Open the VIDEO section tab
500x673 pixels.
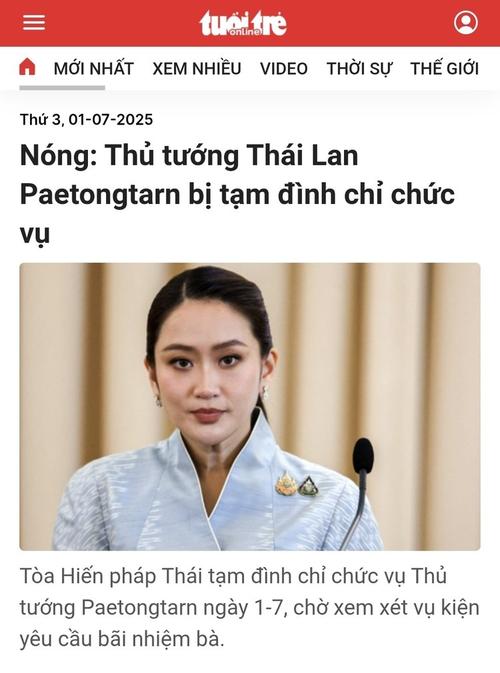pos(284,69)
